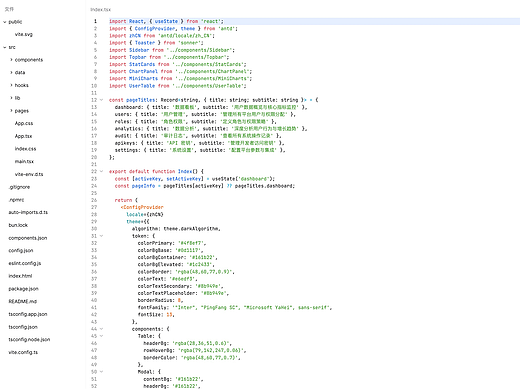
Task: Fold Table block at line 45
Action: pos(102,336)
